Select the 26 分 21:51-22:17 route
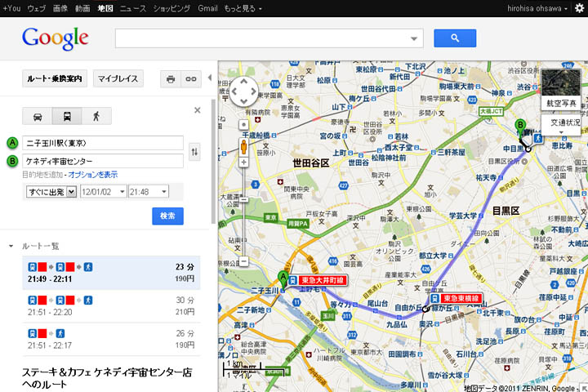 pos(111,340)
